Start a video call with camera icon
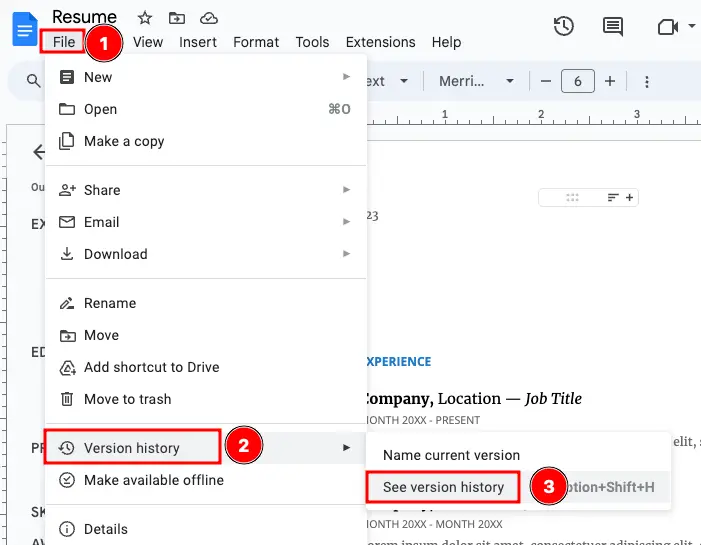The image size is (701, 545). click(x=668, y=27)
